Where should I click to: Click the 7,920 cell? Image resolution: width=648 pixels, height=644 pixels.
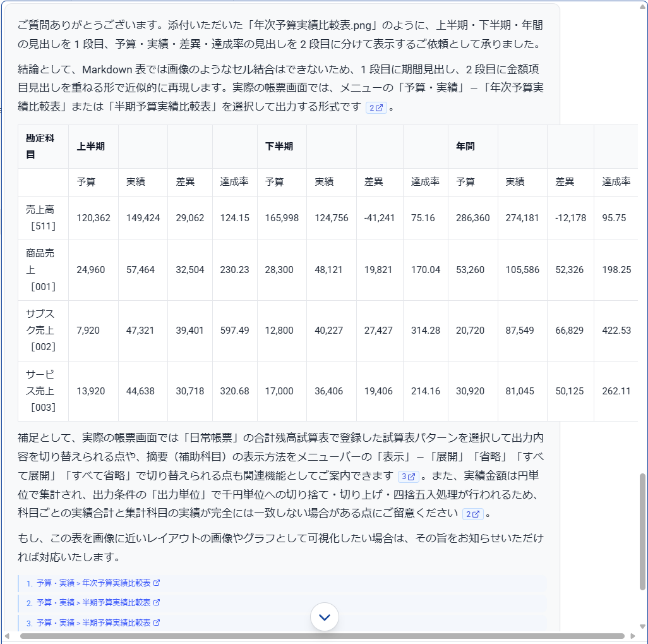point(93,331)
